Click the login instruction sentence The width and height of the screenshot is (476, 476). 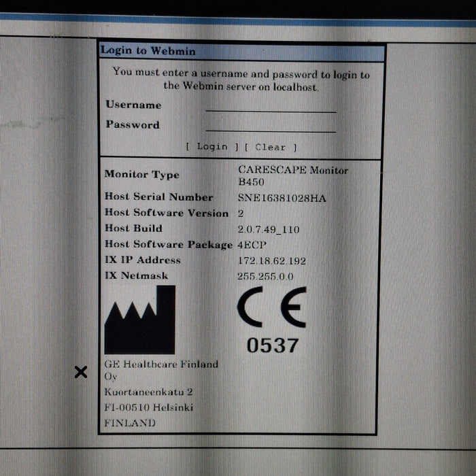[241, 80]
